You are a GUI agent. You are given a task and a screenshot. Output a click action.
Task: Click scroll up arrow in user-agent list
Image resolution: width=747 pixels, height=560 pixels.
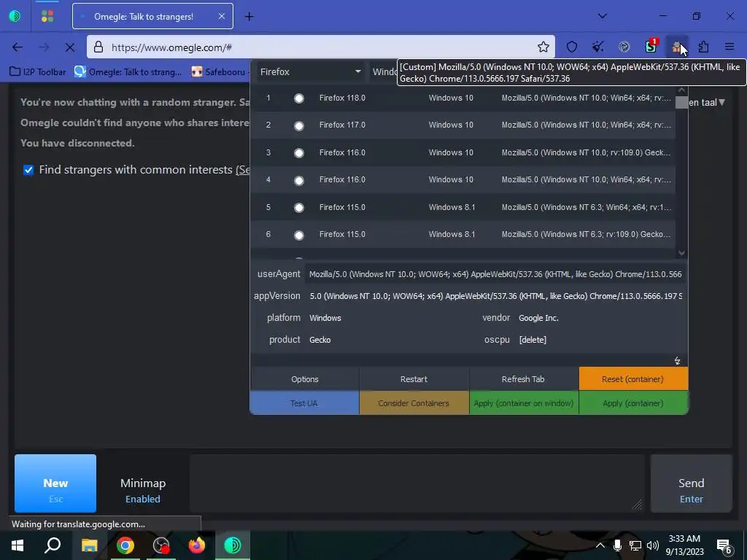click(682, 90)
